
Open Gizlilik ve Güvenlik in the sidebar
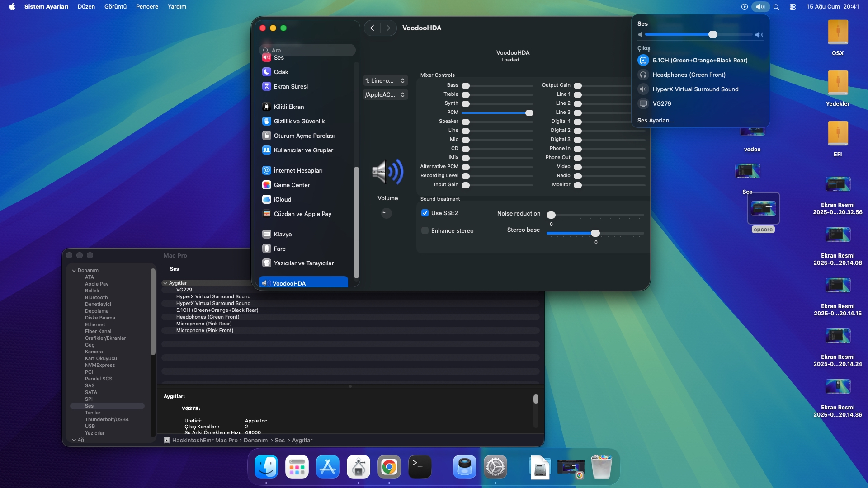point(299,121)
